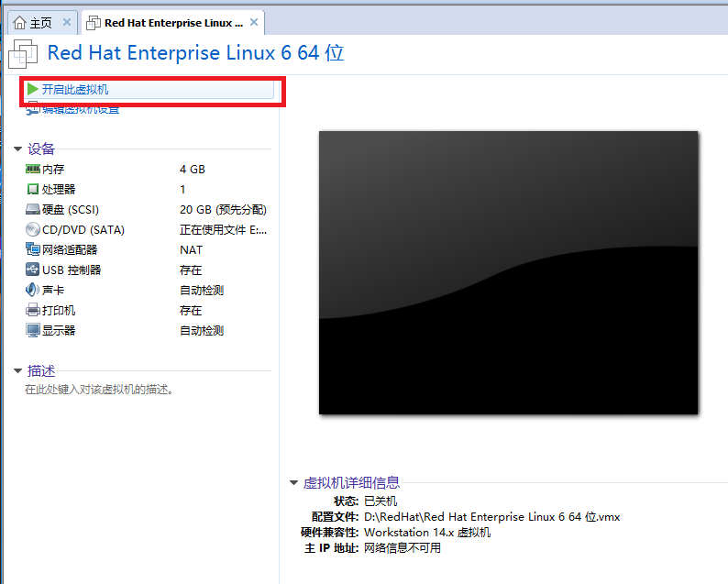Click the 存在 value for 打印机

pos(191,311)
